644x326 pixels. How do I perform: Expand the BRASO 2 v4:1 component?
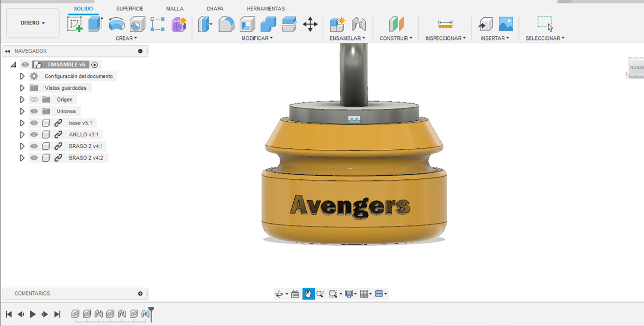pyautogui.click(x=22, y=146)
